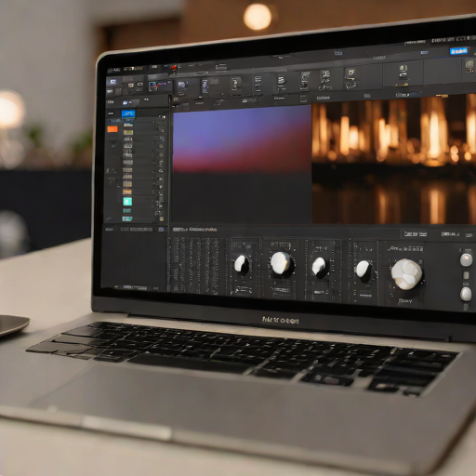Viewport: 476px width, 476px height.
Task: Toggle the lower small round button at far right
Action: (466, 294)
